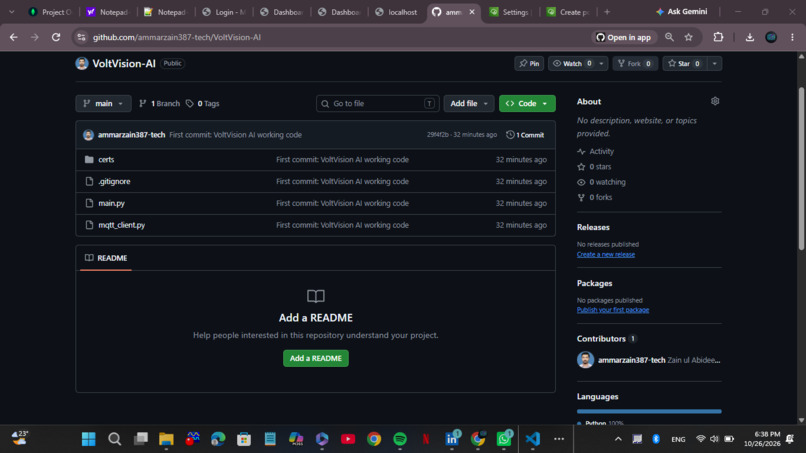Switch to the Create tab
Viewport: 806px width, 453px height.
(x=568, y=12)
